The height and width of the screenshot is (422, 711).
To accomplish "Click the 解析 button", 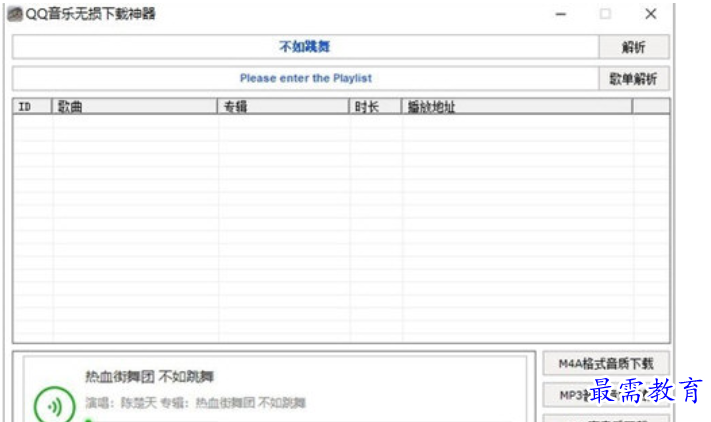I will 633,47.
